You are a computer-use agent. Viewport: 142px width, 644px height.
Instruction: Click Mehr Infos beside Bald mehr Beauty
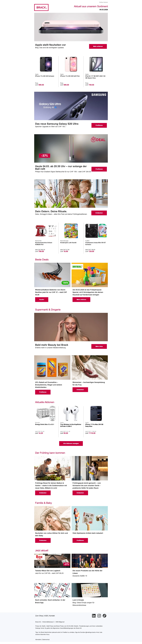coord(99,346)
